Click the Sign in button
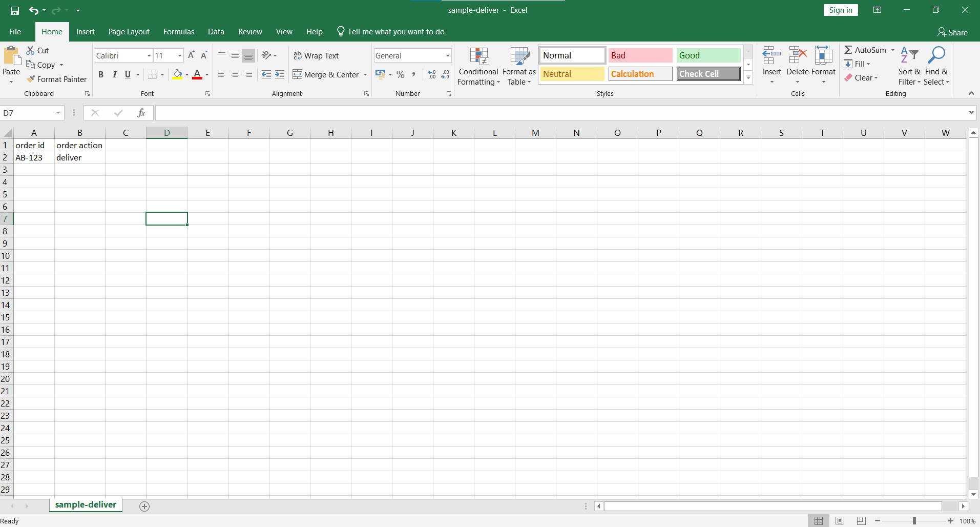980x527 pixels. pyautogui.click(x=840, y=10)
